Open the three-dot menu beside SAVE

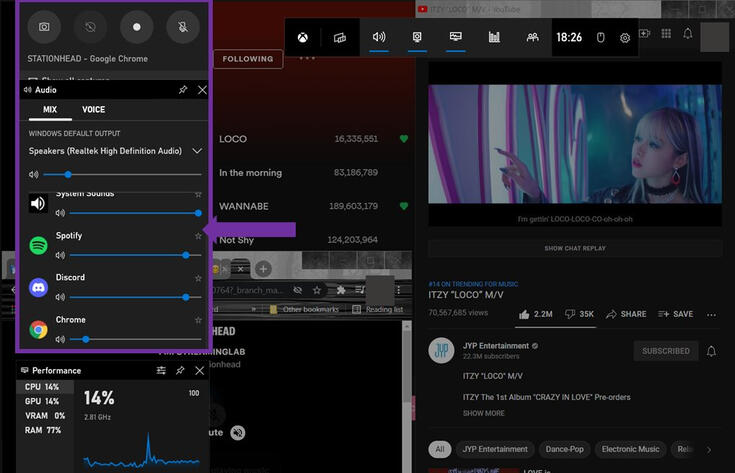pyautogui.click(x=711, y=314)
